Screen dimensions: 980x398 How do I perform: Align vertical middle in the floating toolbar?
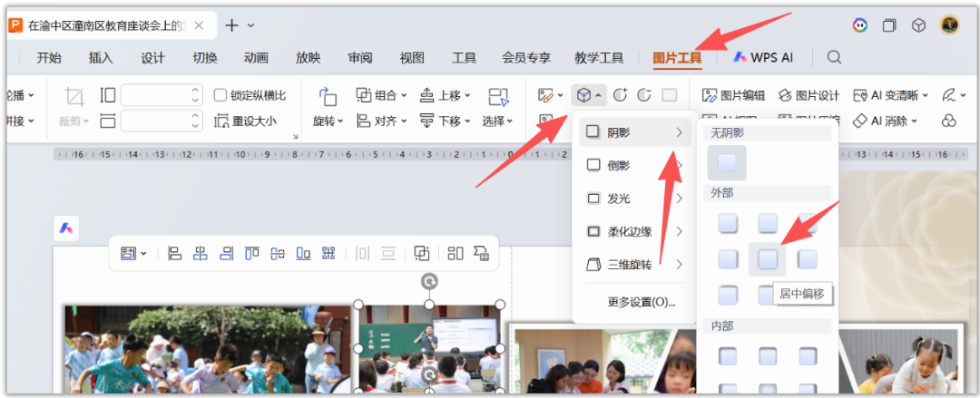pyautogui.click(x=278, y=253)
